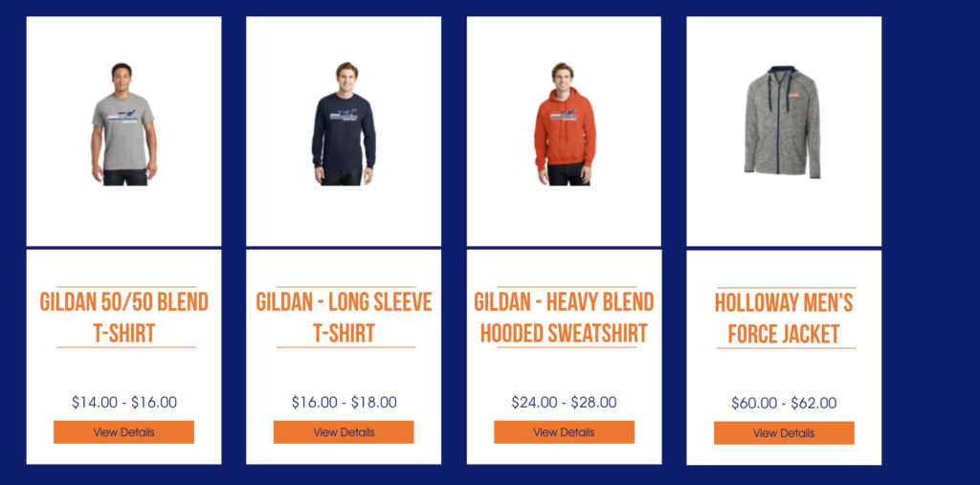Viewport: 980px width, 485px height.
Task: View Details for the Long Sleeve T-Shirt
Action: point(344,431)
